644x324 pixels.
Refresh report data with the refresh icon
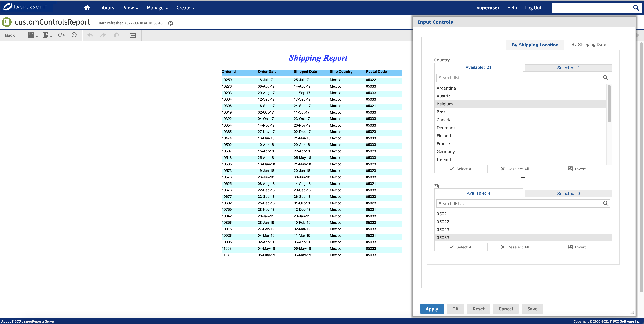(x=171, y=23)
